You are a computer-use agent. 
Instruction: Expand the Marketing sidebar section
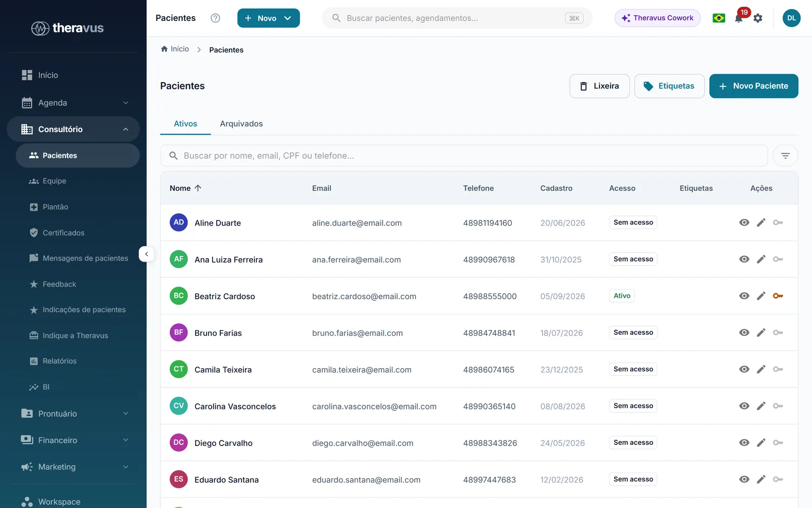[x=74, y=467]
